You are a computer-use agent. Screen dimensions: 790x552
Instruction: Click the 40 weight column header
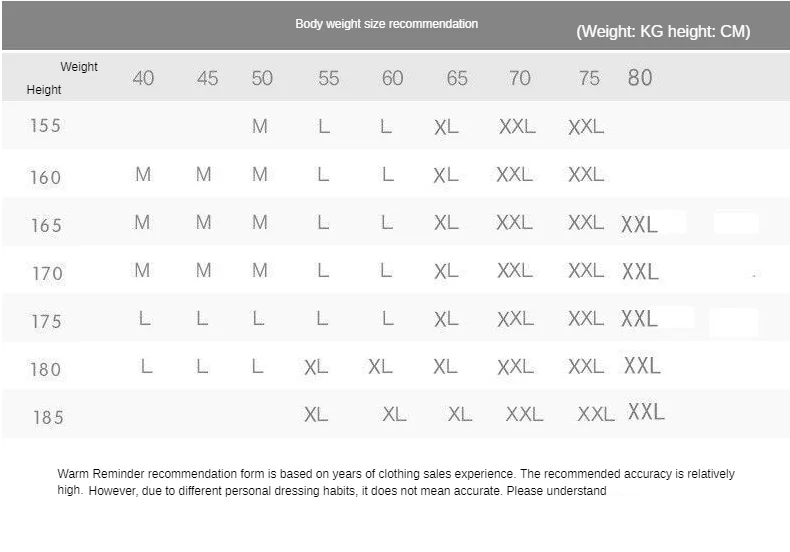pos(143,78)
